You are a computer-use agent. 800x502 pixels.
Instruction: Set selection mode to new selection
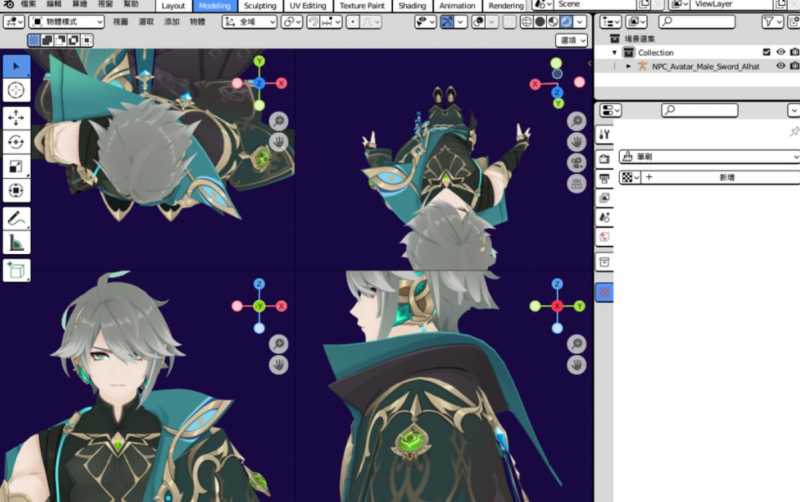coord(34,40)
